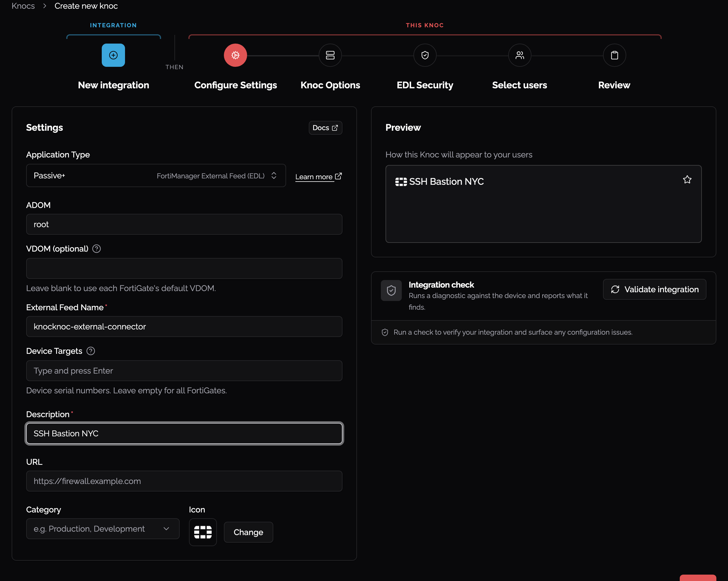This screenshot has width=728, height=581.
Task: Click the SSH Bastion NYC preview title
Action: (x=446, y=182)
